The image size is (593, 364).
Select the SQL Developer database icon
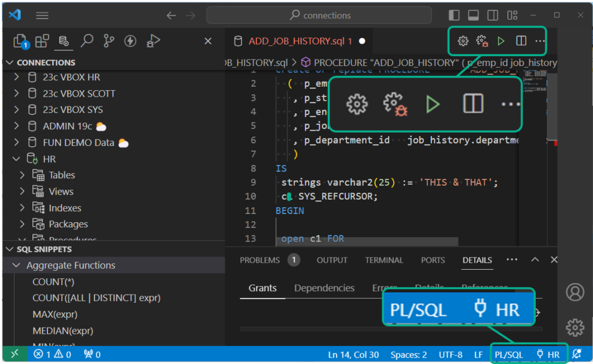click(x=64, y=41)
